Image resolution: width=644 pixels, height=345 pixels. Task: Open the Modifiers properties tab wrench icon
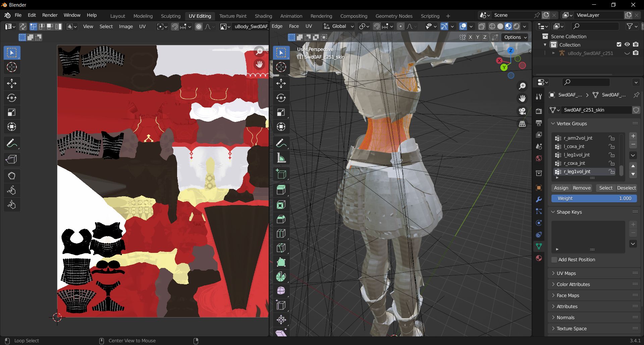click(x=539, y=200)
